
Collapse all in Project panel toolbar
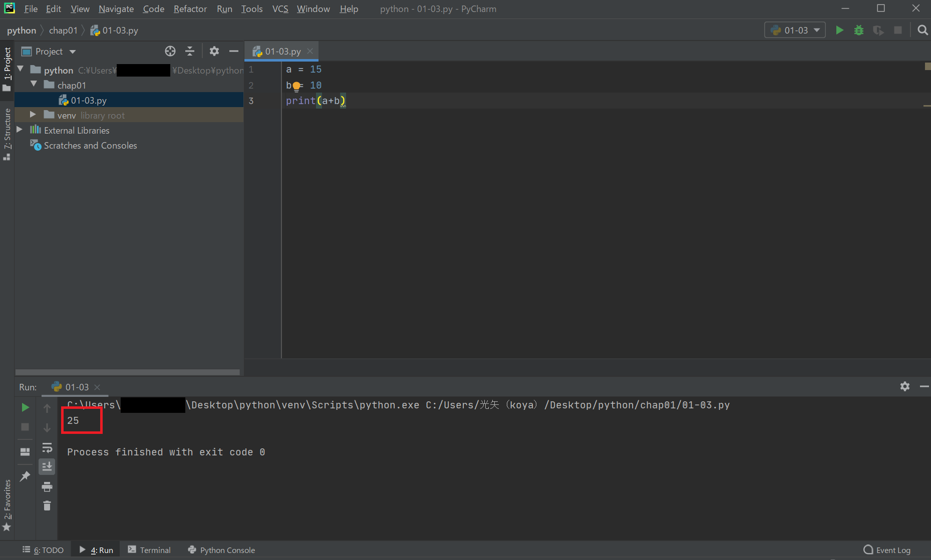click(190, 51)
